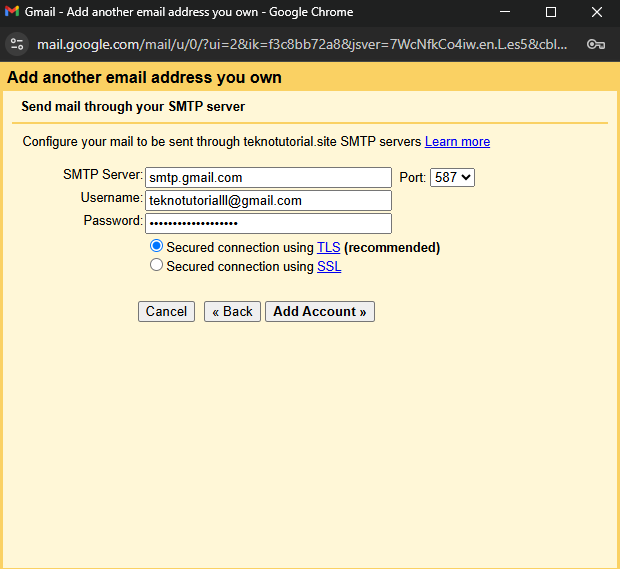Open the Learn more link
The width and height of the screenshot is (620, 569).
(x=457, y=142)
